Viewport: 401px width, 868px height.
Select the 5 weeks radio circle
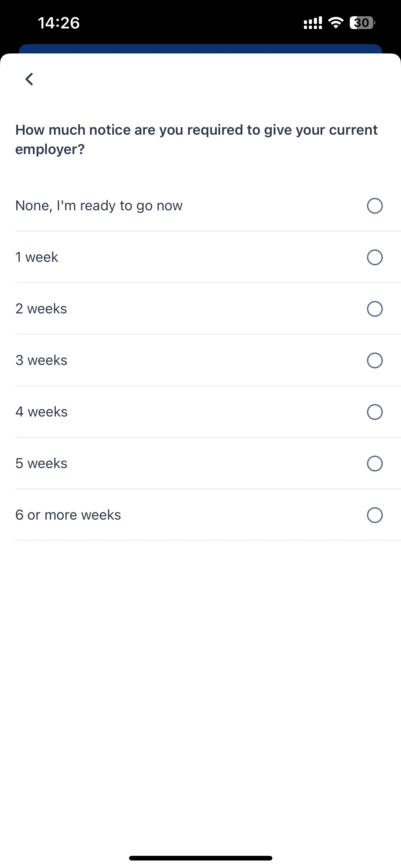tap(374, 464)
